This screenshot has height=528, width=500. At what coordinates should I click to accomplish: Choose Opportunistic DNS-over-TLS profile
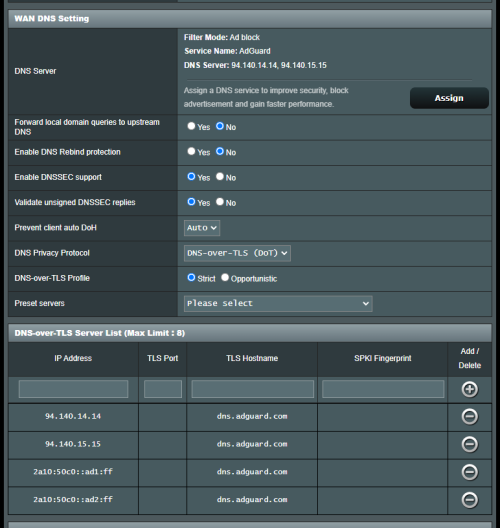pos(225,277)
